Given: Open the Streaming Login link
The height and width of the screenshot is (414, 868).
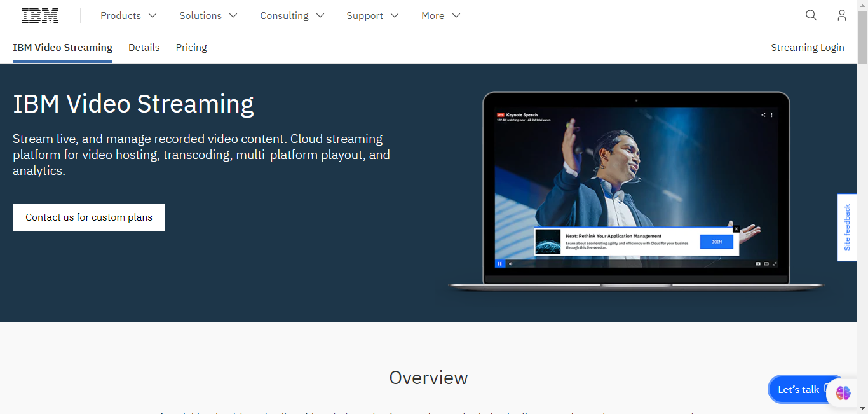Looking at the screenshot, I should (x=808, y=47).
